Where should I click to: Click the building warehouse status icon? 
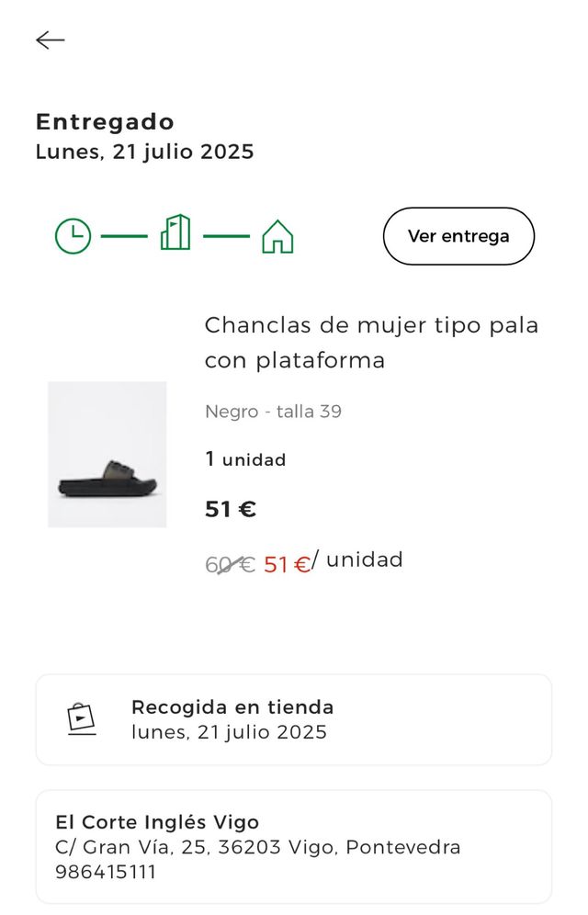click(175, 232)
